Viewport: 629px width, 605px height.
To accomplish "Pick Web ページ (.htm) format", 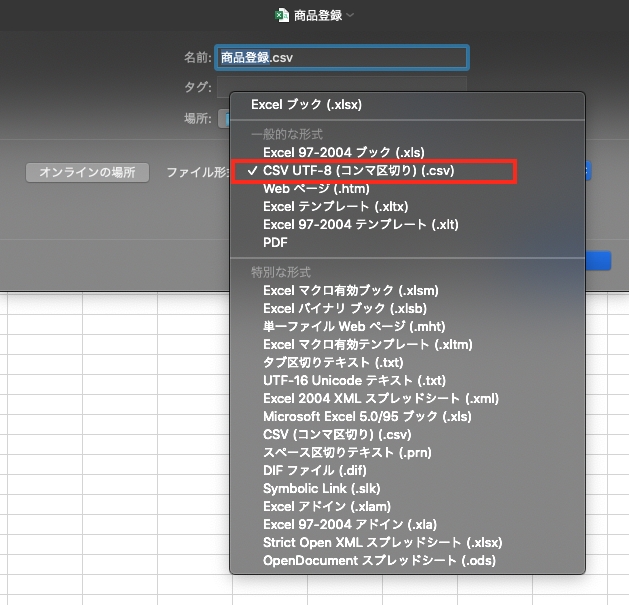I will 318,188.
